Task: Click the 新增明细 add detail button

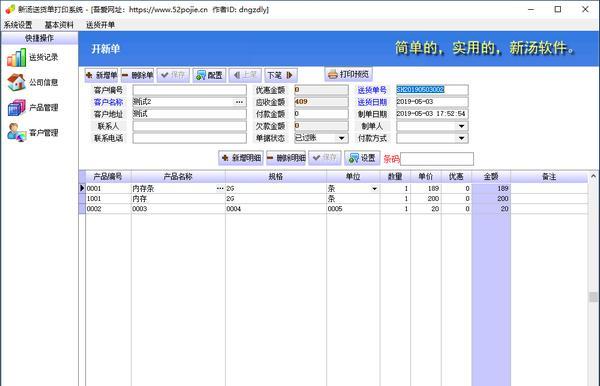Action: 241,158
